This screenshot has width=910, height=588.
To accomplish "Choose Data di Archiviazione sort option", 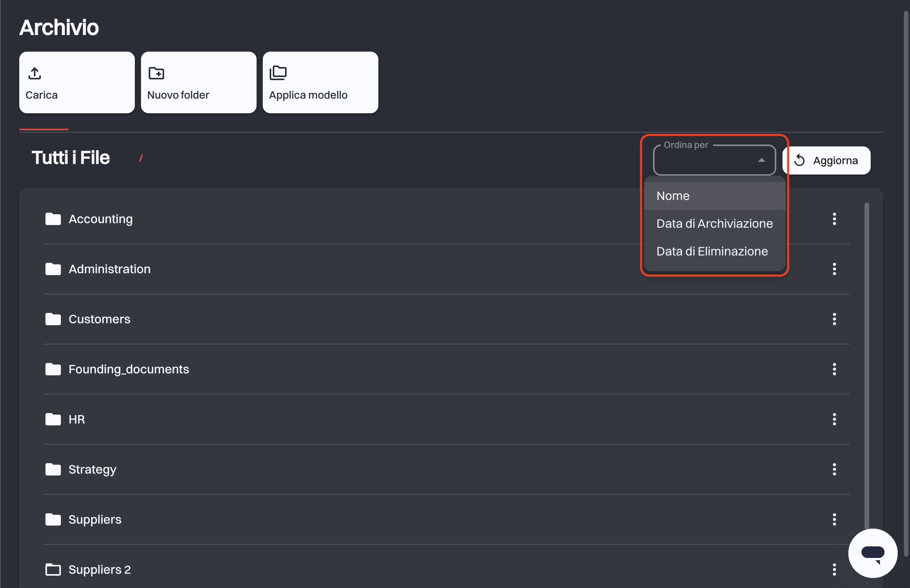I will 715,223.
